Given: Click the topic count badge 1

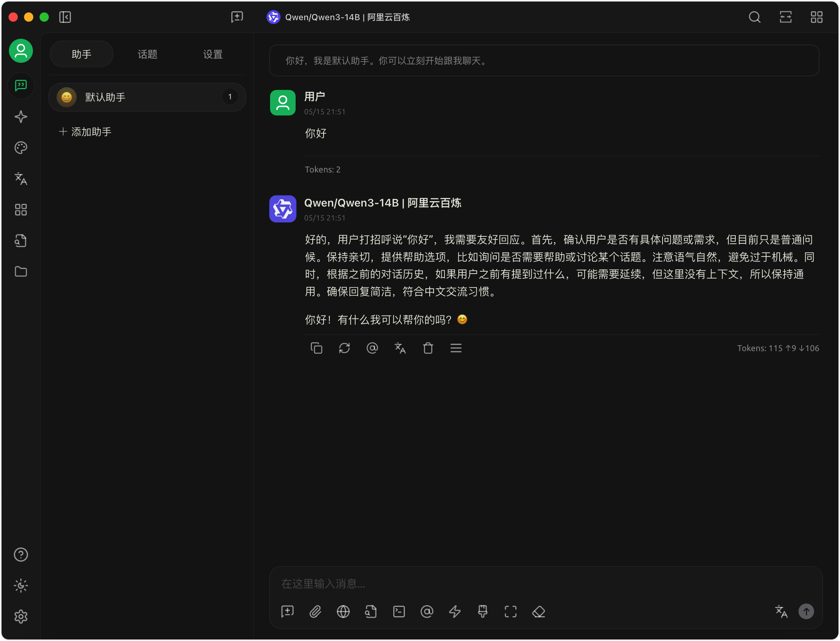Looking at the screenshot, I should [x=230, y=97].
